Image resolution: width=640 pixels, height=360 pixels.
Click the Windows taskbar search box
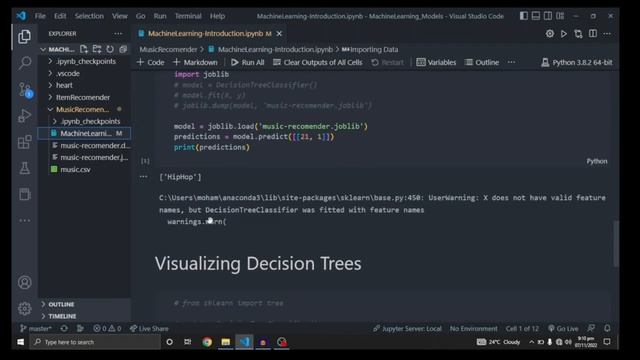pyautogui.click(x=95, y=342)
